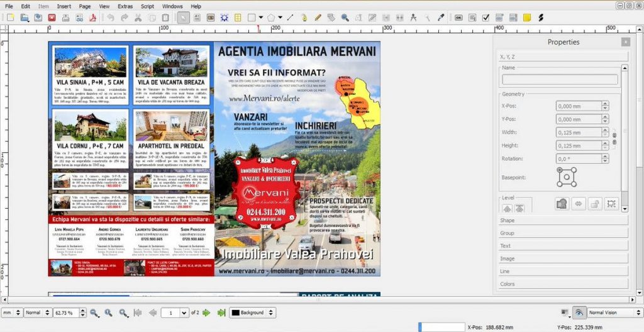Open the shape tool dropdown arrow
This screenshot has width=644, height=332.
coord(261,18)
